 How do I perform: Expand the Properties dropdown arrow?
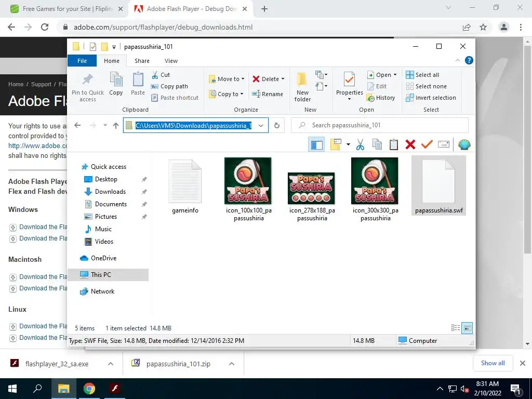pos(350,99)
